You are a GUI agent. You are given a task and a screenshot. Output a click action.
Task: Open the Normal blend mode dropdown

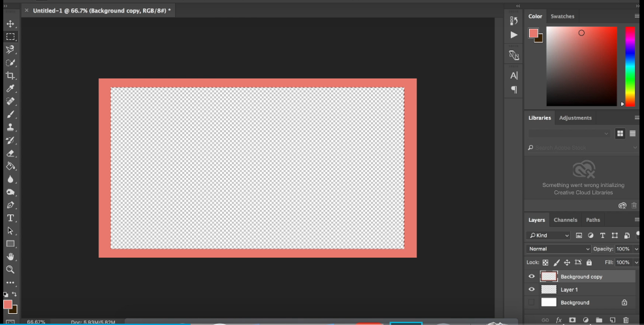click(558, 249)
